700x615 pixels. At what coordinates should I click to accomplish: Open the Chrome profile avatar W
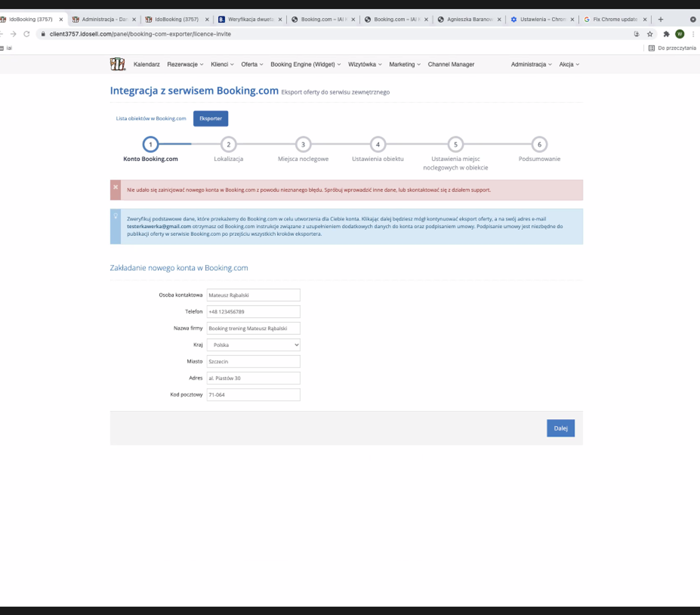click(x=680, y=34)
